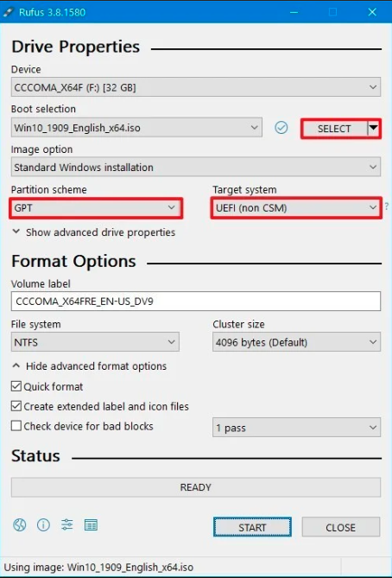Open the Partition scheme GPT dropdown
The height and width of the screenshot is (578, 392).
pos(96,208)
